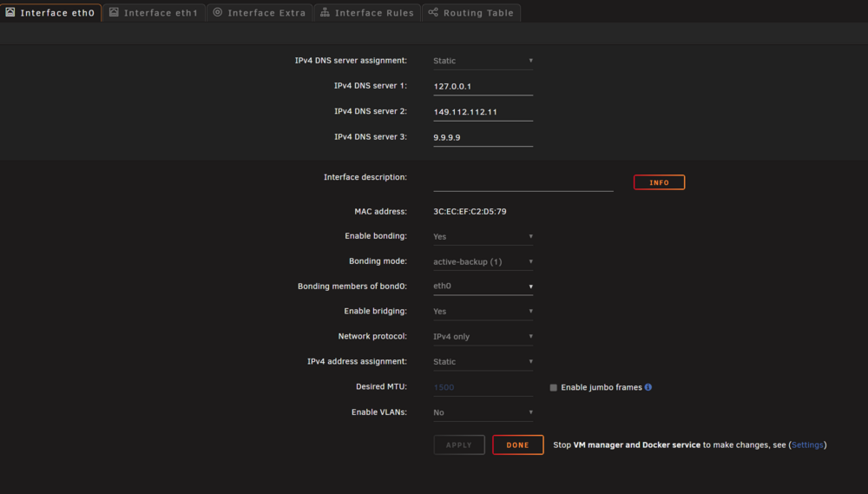Switch to the Interface eth1 tab

pos(154,12)
